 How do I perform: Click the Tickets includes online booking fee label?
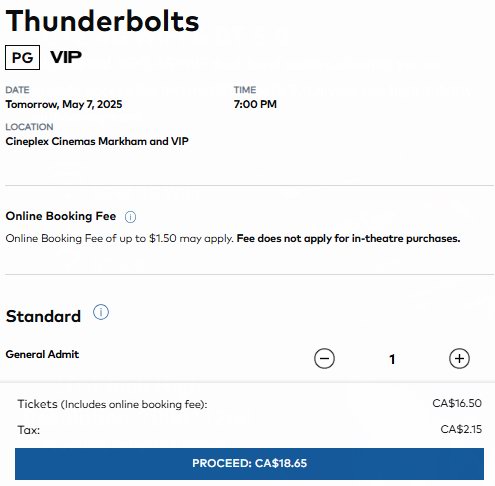click(x=112, y=404)
